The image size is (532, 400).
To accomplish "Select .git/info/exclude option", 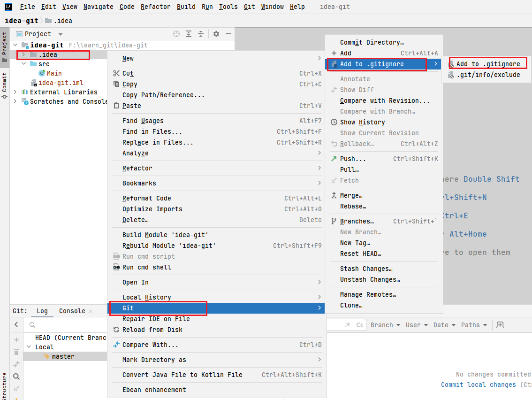I will 486,75.
